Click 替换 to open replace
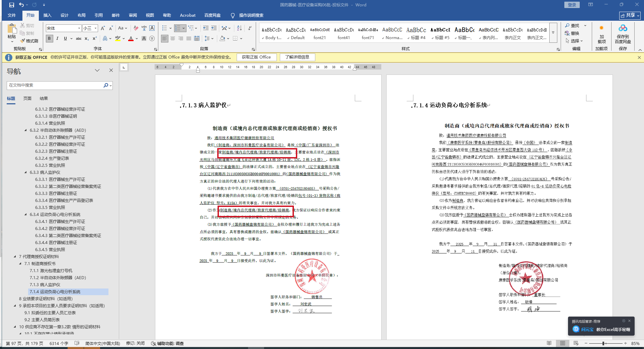 pyautogui.click(x=572, y=33)
